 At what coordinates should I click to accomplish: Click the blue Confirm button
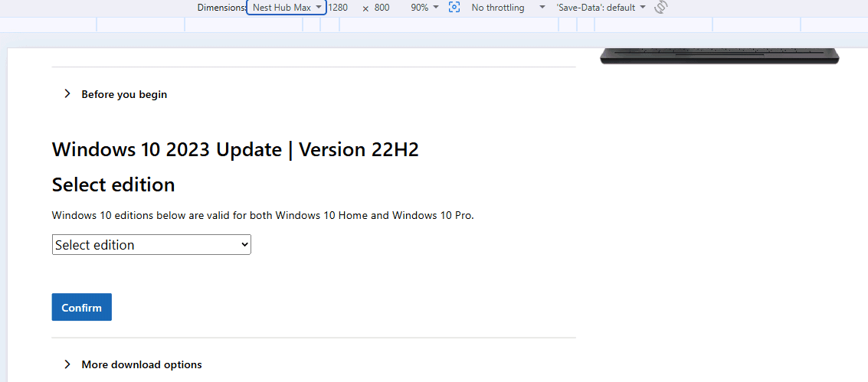[x=82, y=308]
